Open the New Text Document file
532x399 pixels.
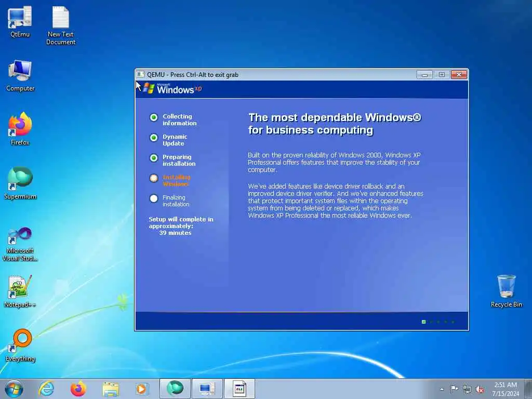(x=61, y=25)
